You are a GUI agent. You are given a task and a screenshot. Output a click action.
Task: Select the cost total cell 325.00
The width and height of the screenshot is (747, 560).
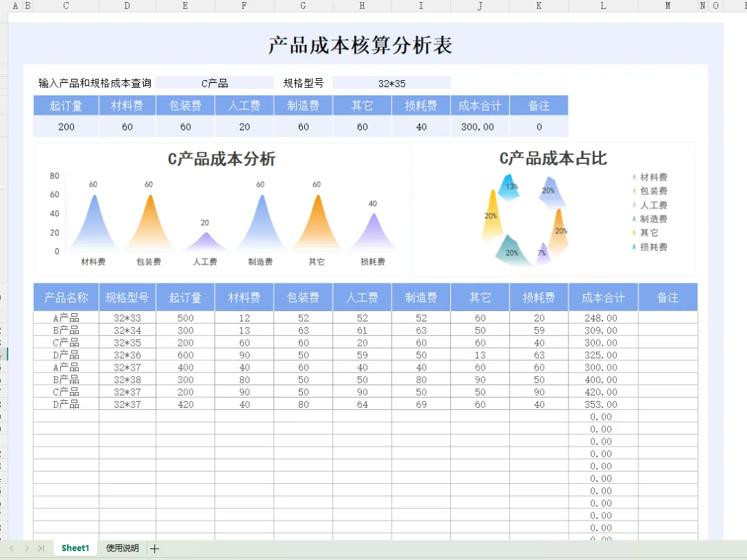point(603,355)
